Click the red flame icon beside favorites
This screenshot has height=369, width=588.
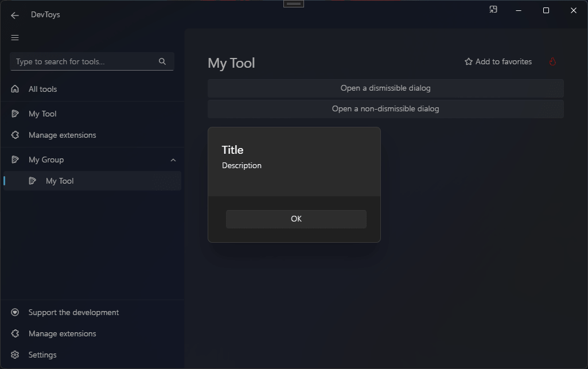[552, 61]
